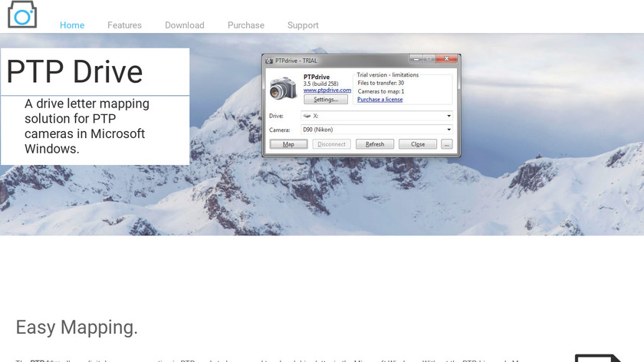Go to the Features page

(124, 25)
